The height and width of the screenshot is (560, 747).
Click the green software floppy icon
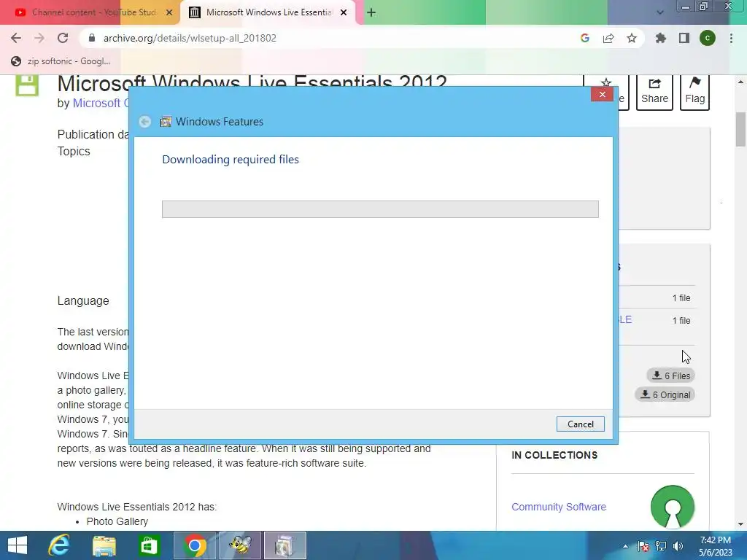click(x=27, y=85)
